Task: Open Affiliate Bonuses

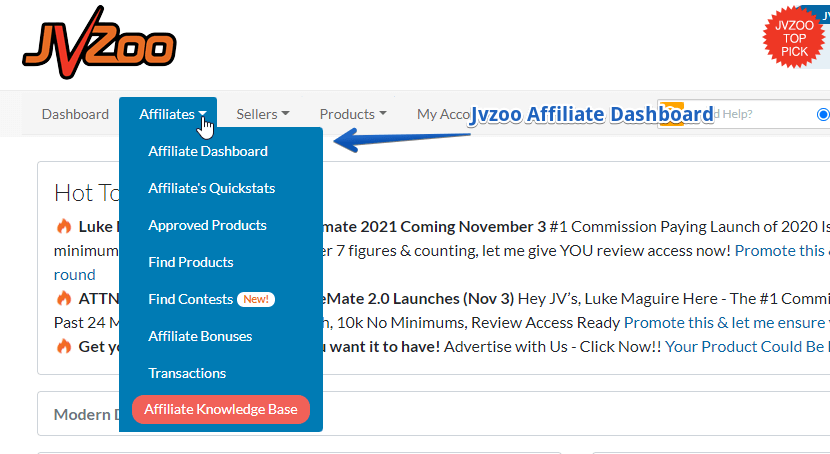Action: click(x=200, y=337)
